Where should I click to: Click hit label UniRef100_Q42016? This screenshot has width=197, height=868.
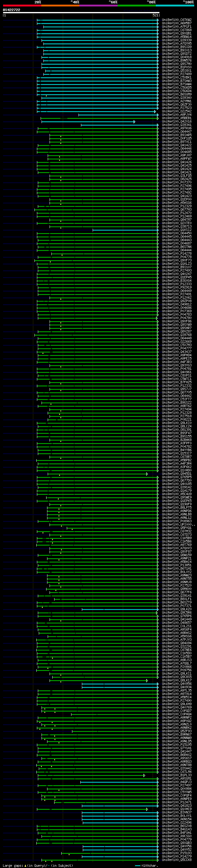(x=177, y=122)
